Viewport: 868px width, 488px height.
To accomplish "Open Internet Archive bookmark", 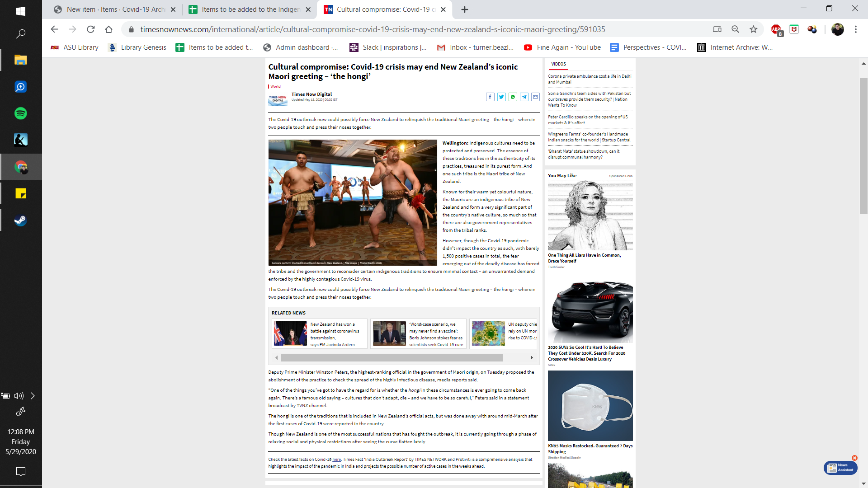I will click(x=735, y=47).
